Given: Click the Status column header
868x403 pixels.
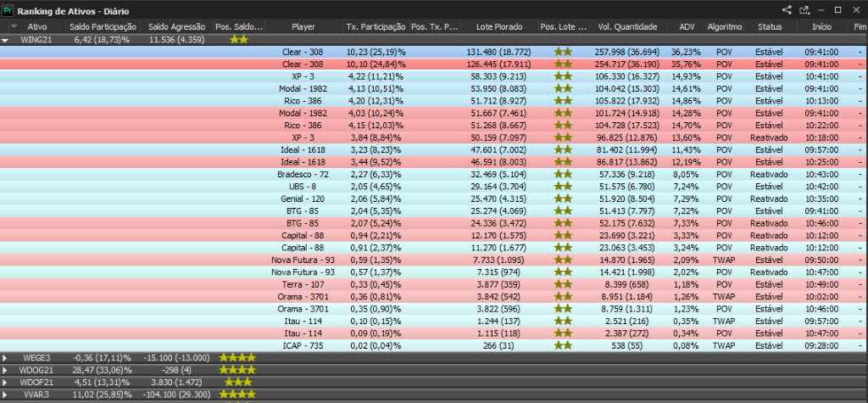Looking at the screenshot, I should (x=770, y=26).
